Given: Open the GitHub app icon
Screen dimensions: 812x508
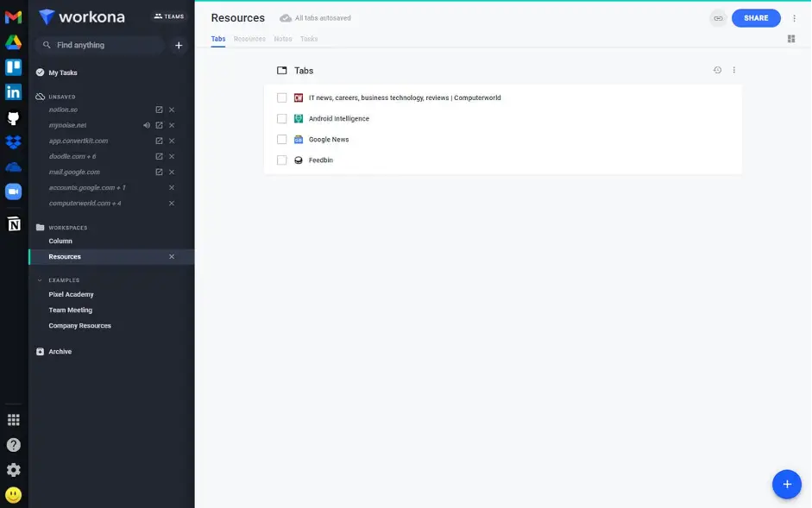Looking at the screenshot, I should pos(14,117).
